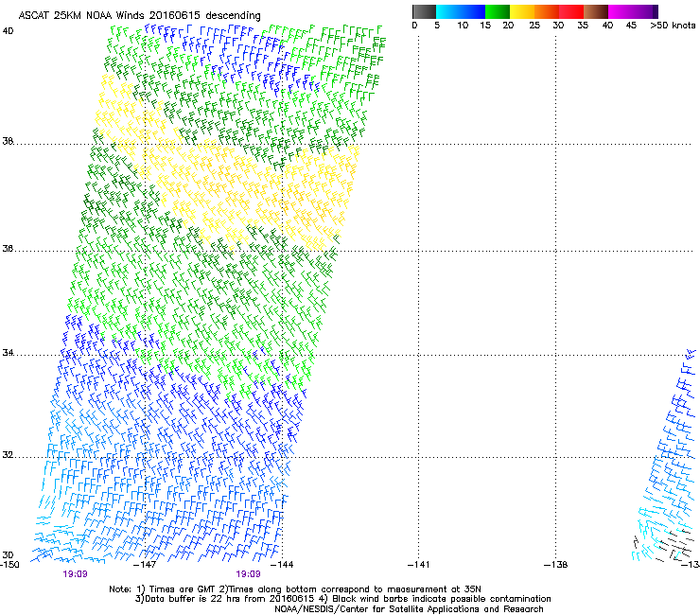Click the 'Data buffer is 22 hrs' note line
Viewport: 700px width, 615px height.
[x=342, y=599]
